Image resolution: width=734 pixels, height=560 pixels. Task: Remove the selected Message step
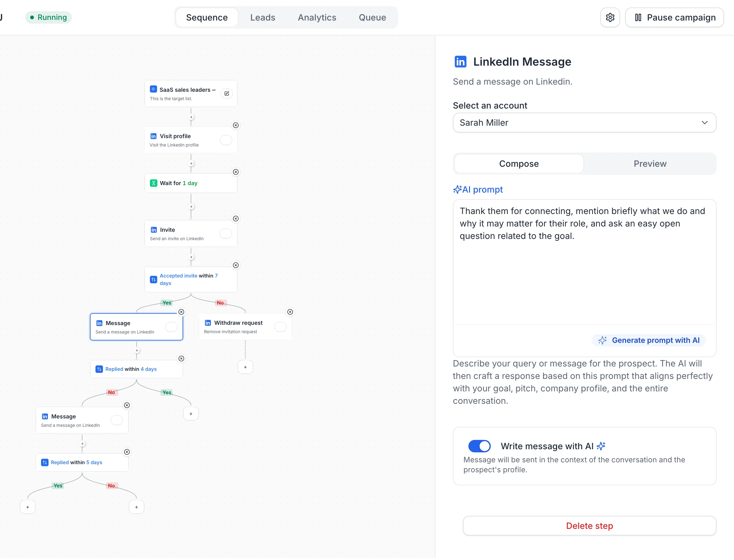(x=181, y=312)
